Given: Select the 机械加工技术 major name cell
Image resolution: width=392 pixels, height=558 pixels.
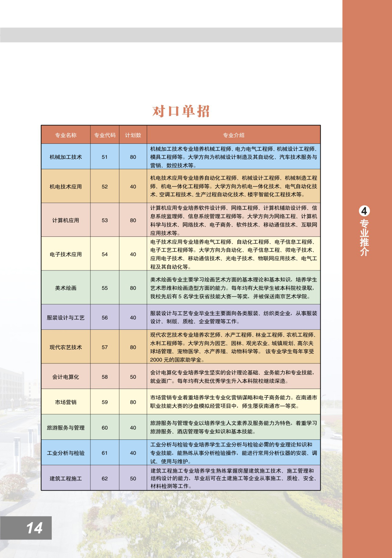Looking at the screenshot, I should 66,157.
